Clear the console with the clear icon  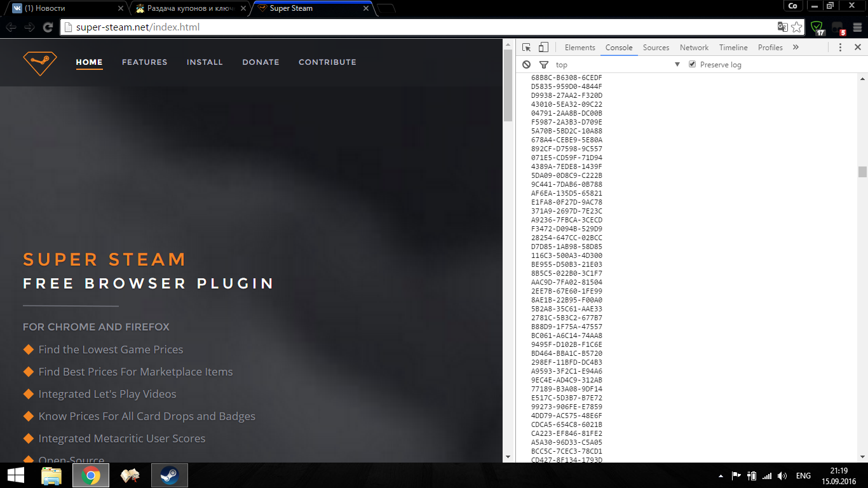coord(527,65)
